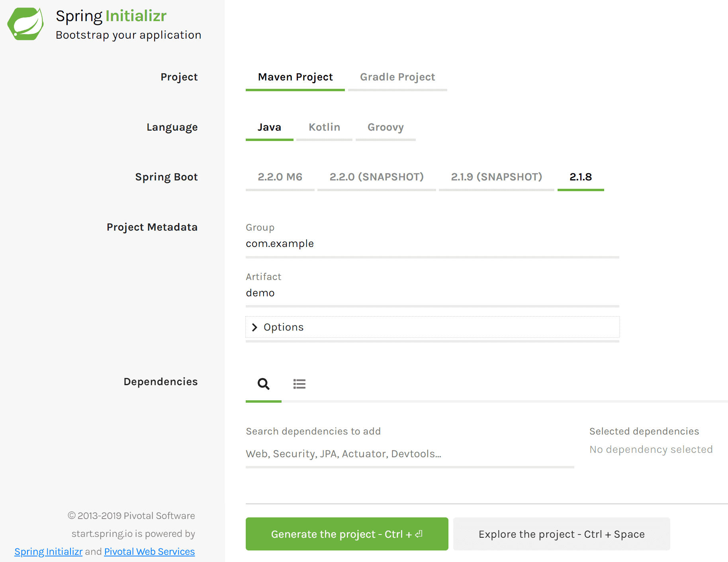
Task: Select Spring Boot version 2.1.8
Action: (580, 177)
